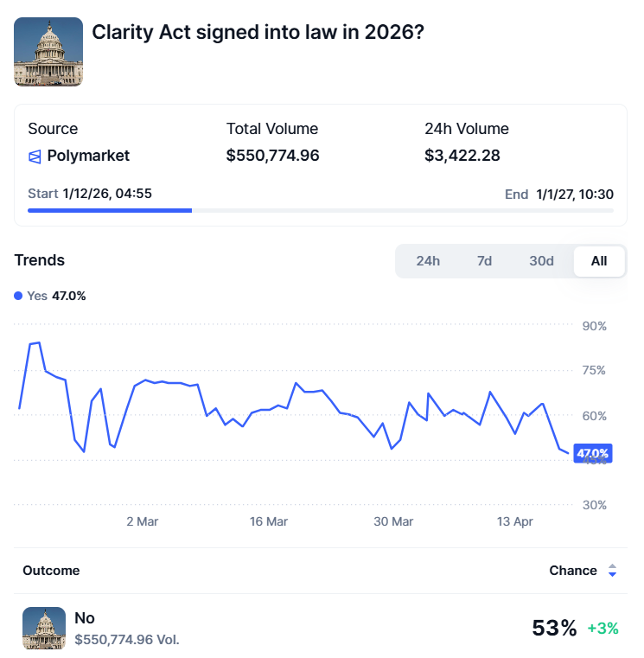Select the 24h trend range
This screenshot has width=644, height=658.
click(428, 261)
